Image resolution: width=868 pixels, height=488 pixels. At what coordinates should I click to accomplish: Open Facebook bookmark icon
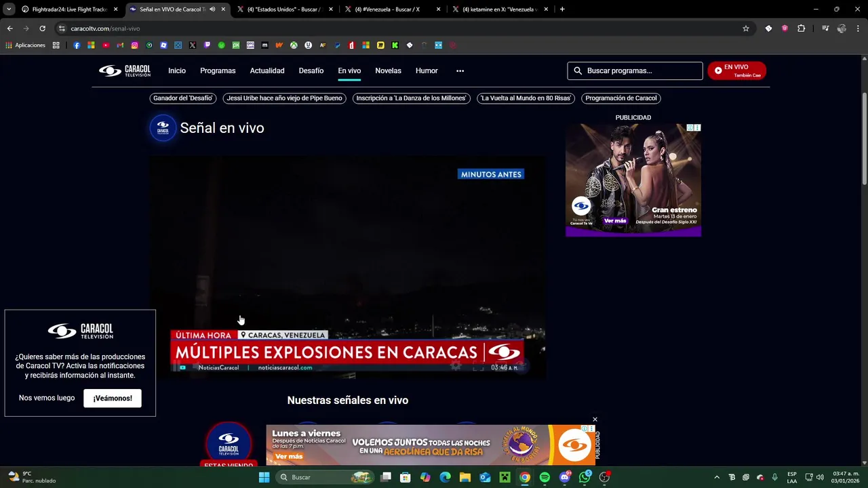click(77, 45)
